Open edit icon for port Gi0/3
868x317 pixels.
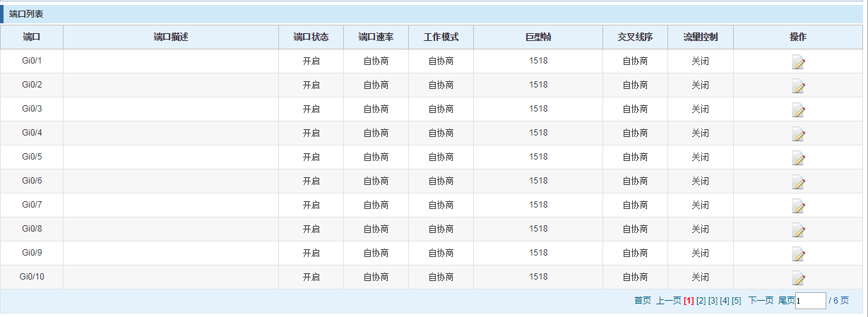pos(798,110)
